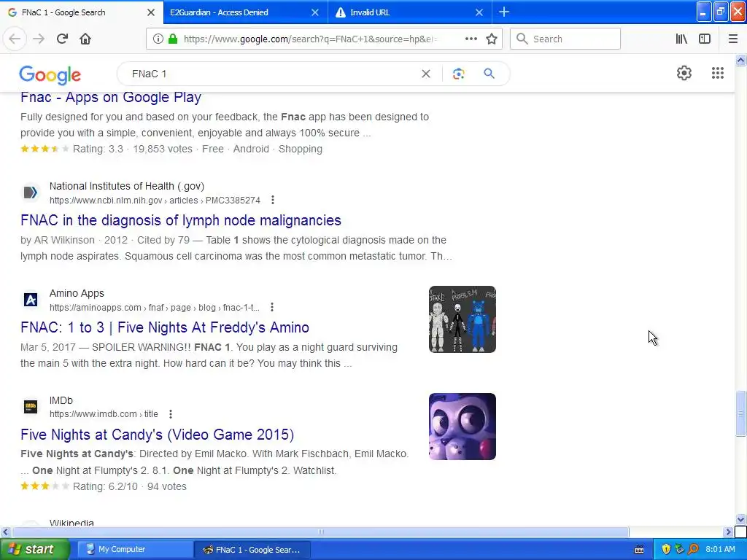Switch to My Computer taskbar window
This screenshot has width=747, height=560.
coord(134,550)
